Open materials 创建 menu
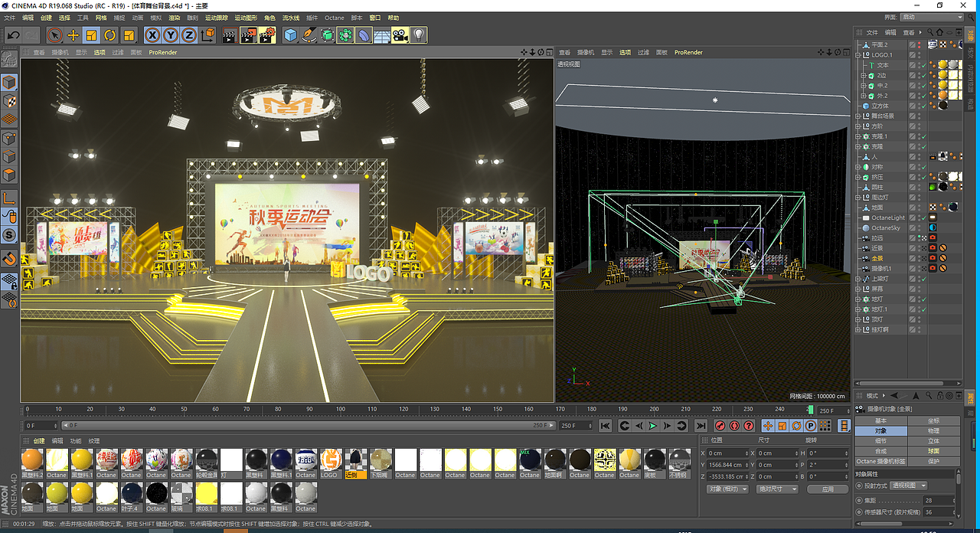 [39, 441]
